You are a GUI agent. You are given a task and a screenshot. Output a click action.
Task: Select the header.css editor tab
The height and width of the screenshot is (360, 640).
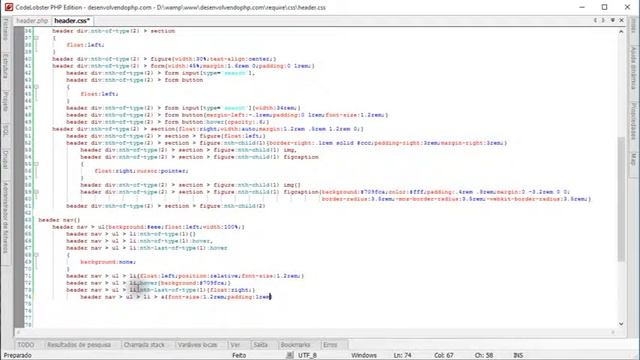pyautogui.click(x=72, y=20)
